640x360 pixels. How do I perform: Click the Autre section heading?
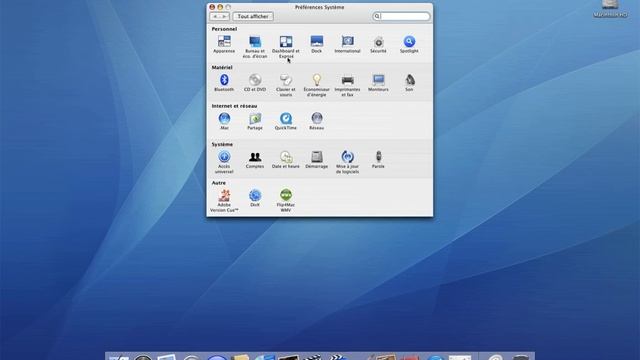coord(219,183)
